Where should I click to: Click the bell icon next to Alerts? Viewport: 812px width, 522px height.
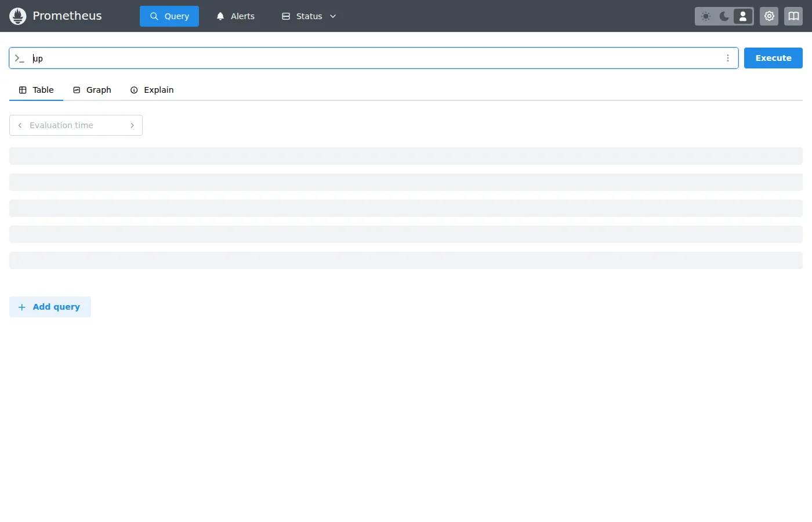(220, 16)
